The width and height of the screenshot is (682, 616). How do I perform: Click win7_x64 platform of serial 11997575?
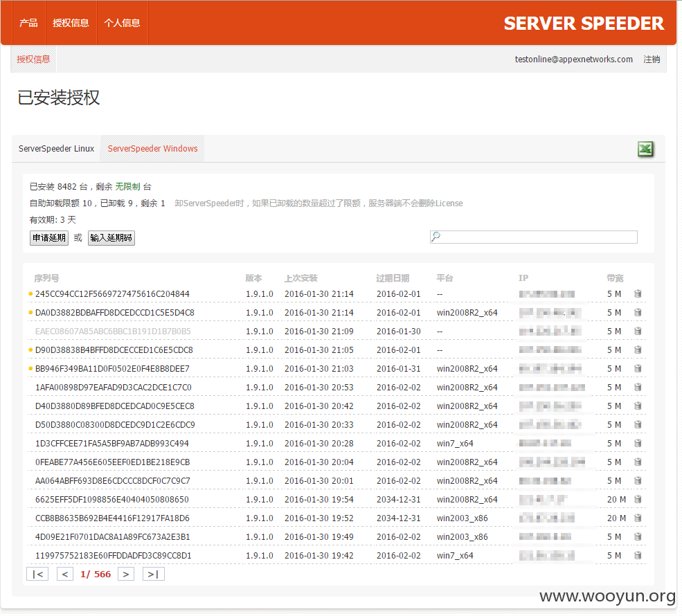[x=455, y=556]
